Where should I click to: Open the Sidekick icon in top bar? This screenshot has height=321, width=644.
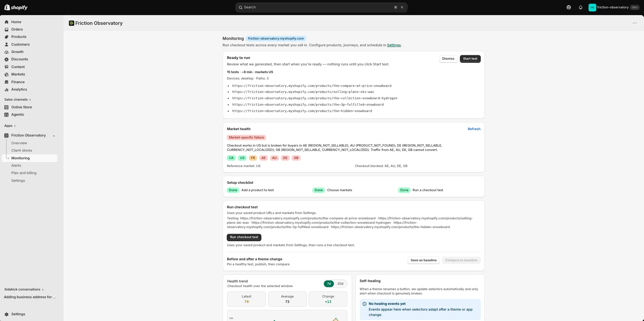pyautogui.click(x=569, y=7)
